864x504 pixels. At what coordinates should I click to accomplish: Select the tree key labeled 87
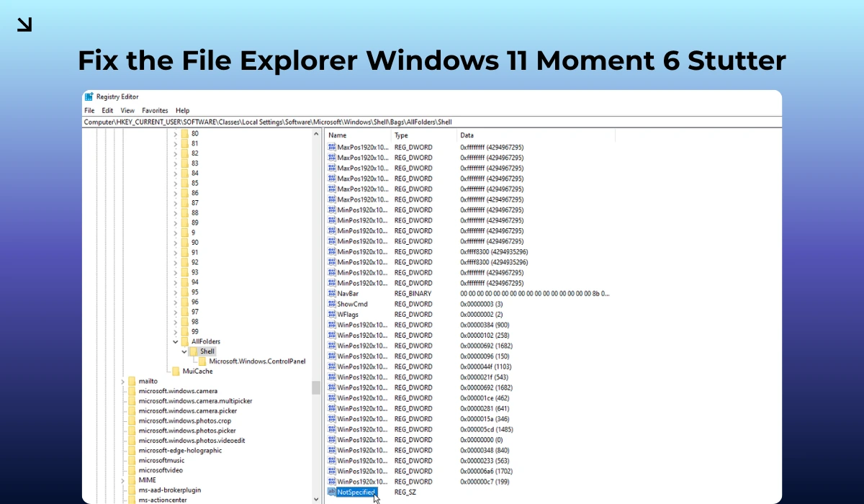pos(195,203)
